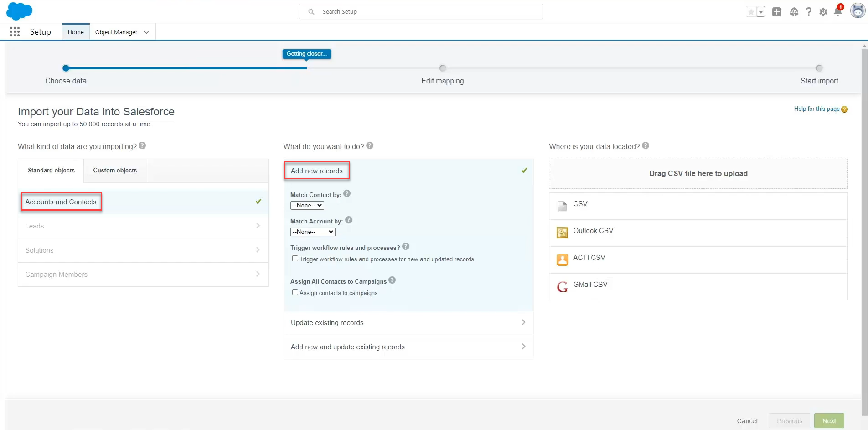Open the Trailhead guidance icon

[x=794, y=12]
